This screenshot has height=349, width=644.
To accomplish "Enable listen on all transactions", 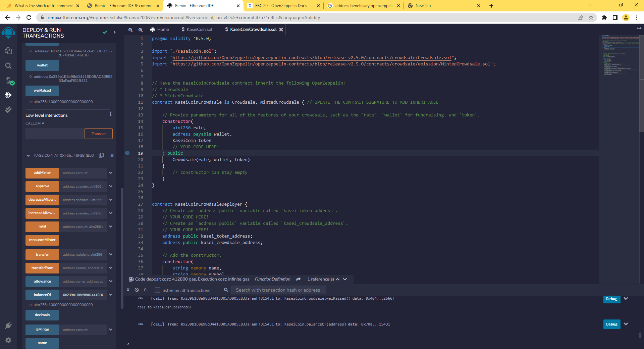I will 157,290.
